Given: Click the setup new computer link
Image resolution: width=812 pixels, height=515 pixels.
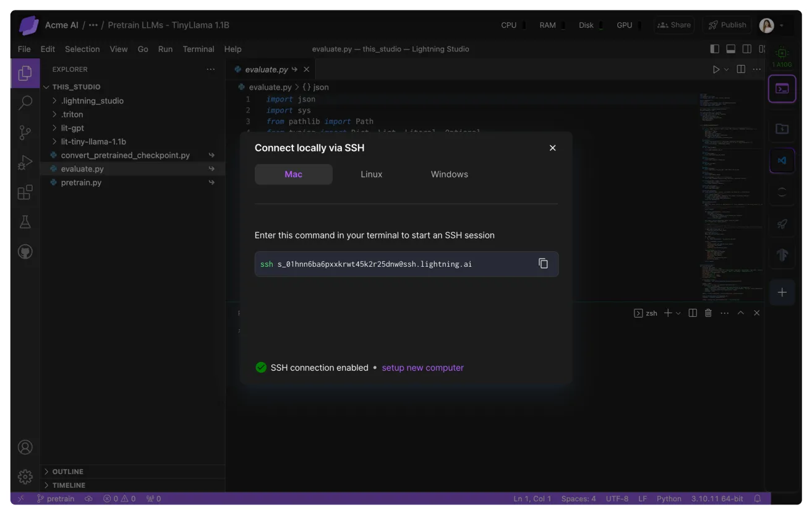Looking at the screenshot, I should click(423, 368).
